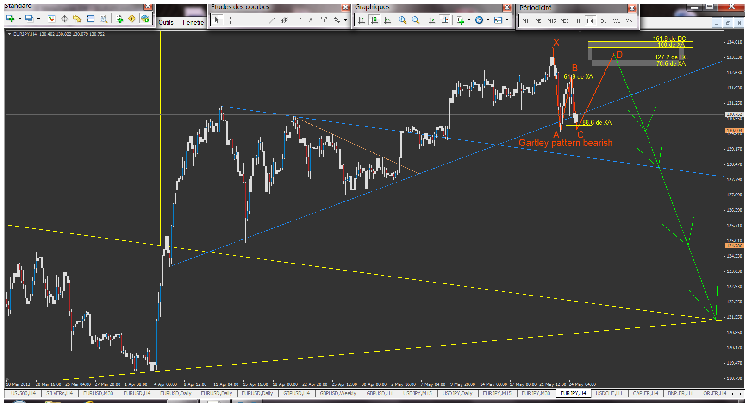Set timeframe to MN monthly
Screen dimensions: 749x403
pos(629,21)
